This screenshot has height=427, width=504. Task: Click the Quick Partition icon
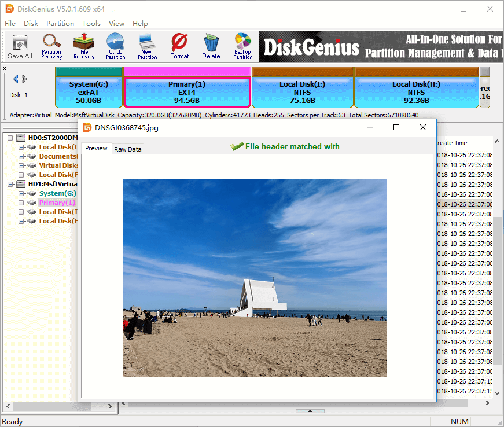tap(115, 46)
